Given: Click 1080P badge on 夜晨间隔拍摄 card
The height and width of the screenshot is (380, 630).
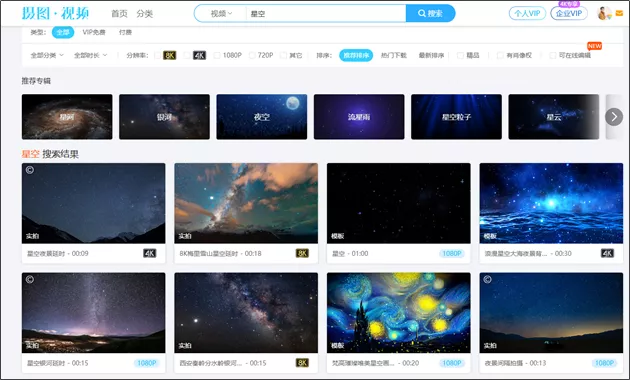Looking at the screenshot, I should (604, 363).
